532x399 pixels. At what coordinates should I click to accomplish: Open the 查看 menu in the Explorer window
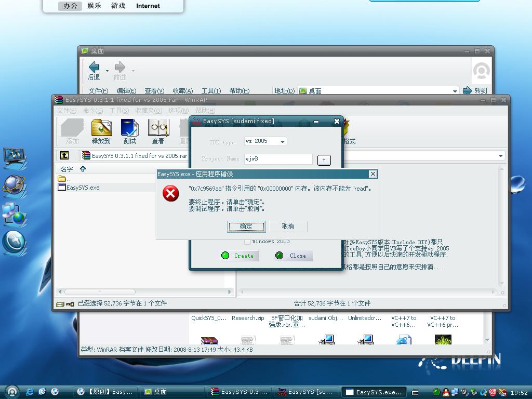[154, 91]
